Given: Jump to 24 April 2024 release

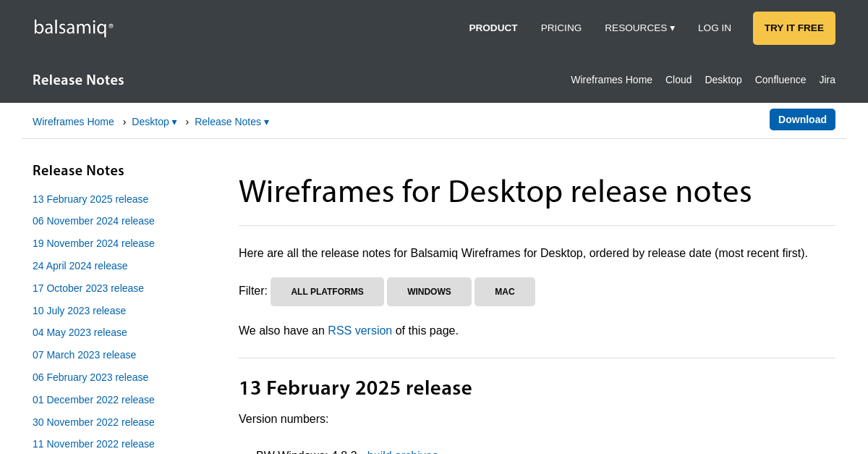Looking at the screenshot, I should (x=80, y=266).
